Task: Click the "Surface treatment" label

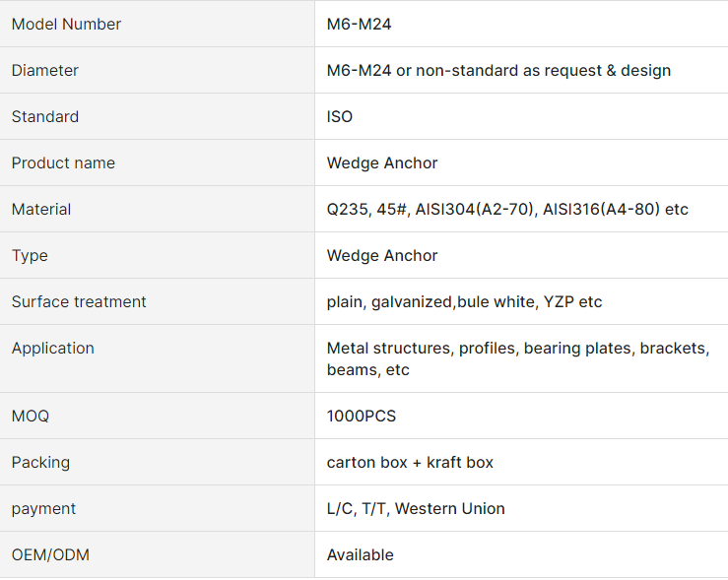Action: [x=79, y=302]
